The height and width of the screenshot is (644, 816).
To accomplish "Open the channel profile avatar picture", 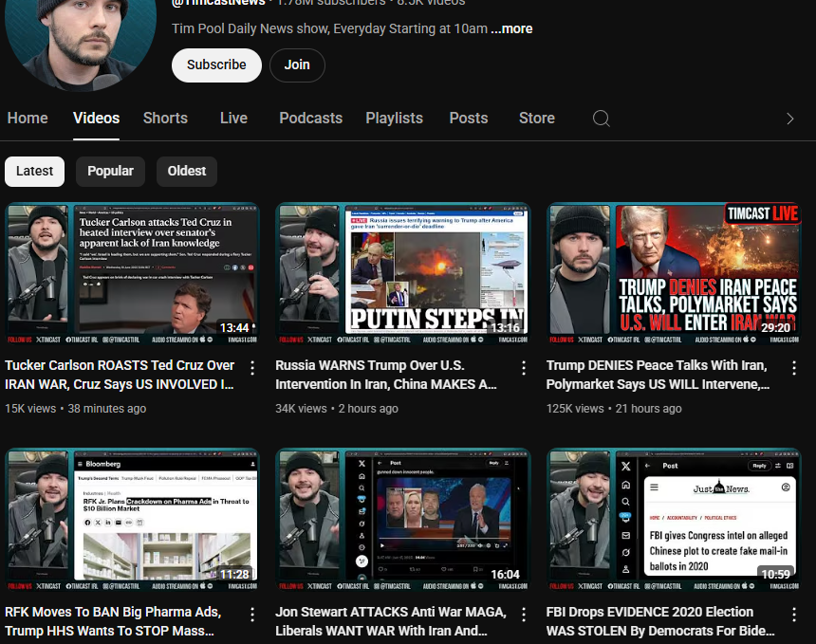I will click(81, 38).
